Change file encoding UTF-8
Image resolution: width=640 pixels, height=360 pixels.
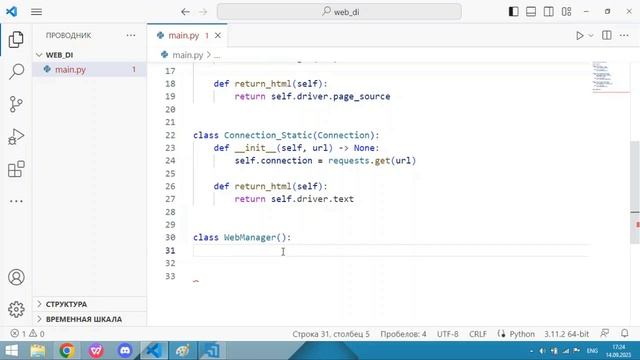pos(447,334)
